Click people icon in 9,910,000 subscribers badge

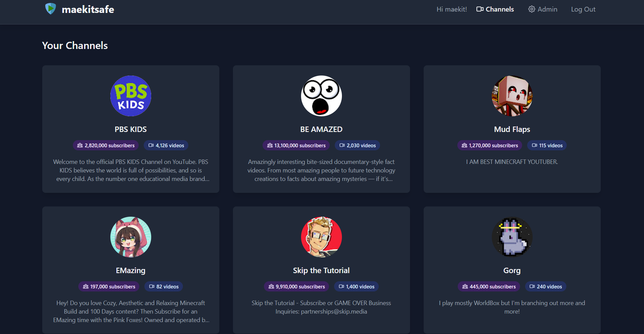271,286
